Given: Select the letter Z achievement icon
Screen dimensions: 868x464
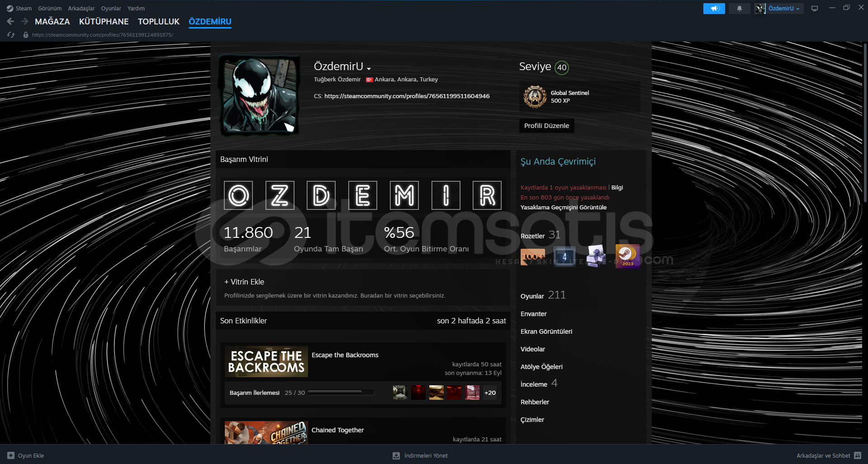Looking at the screenshot, I should (280, 195).
